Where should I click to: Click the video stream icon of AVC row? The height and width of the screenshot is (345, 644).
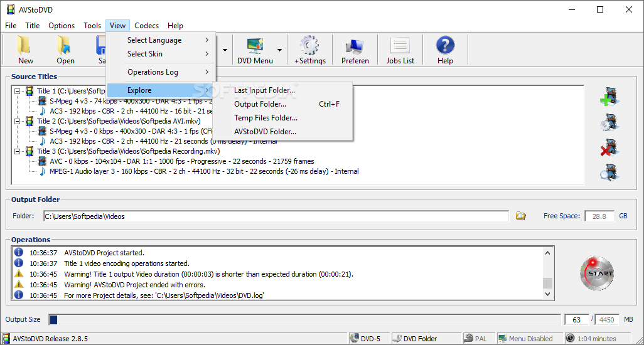tap(42, 161)
